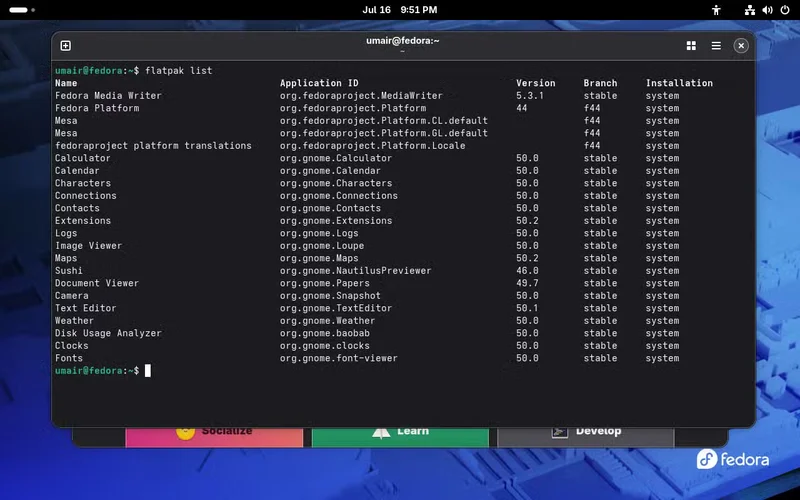Click 'org.fedoraproject.Platform.CL.default' text
Screen dimensions: 800x500
pyautogui.click(x=384, y=120)
